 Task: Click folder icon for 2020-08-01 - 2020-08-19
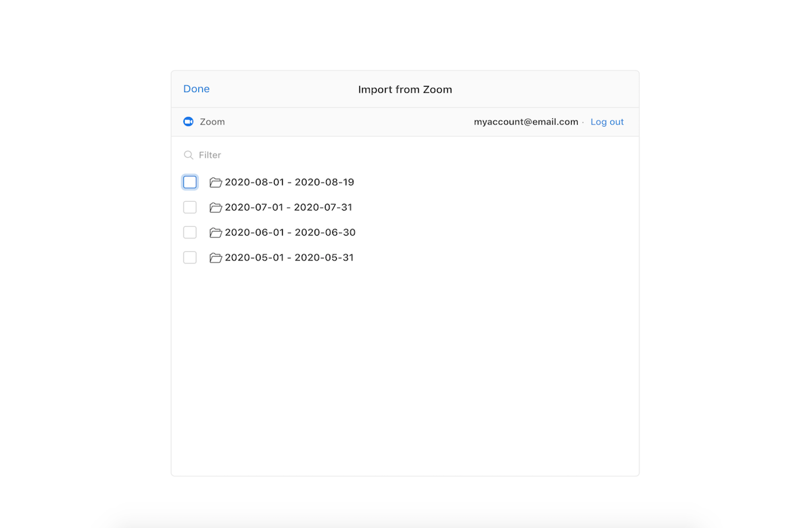pyautogui.click(x=216, y=182)
